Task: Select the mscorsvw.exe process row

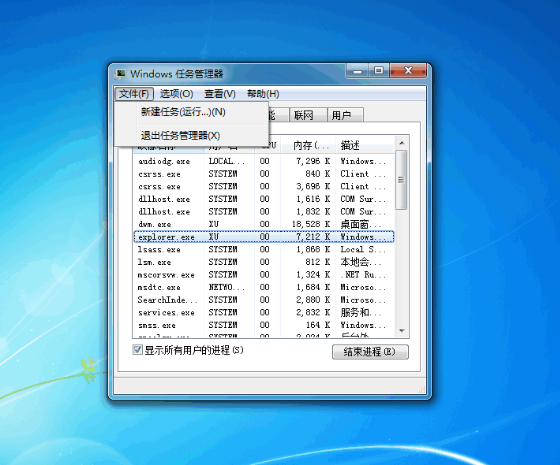Action: [264, 275]
